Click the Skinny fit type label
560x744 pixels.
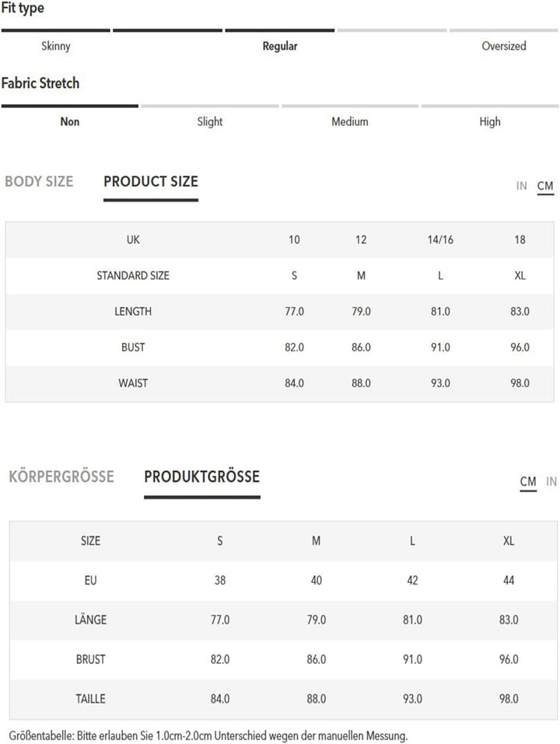click(56, 46)
